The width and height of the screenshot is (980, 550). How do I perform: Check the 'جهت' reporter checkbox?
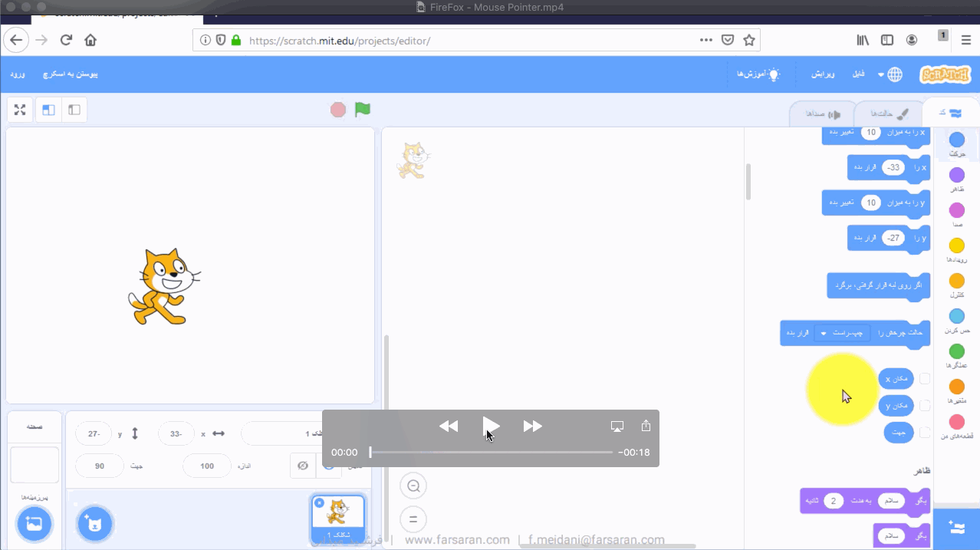point(925,432)
